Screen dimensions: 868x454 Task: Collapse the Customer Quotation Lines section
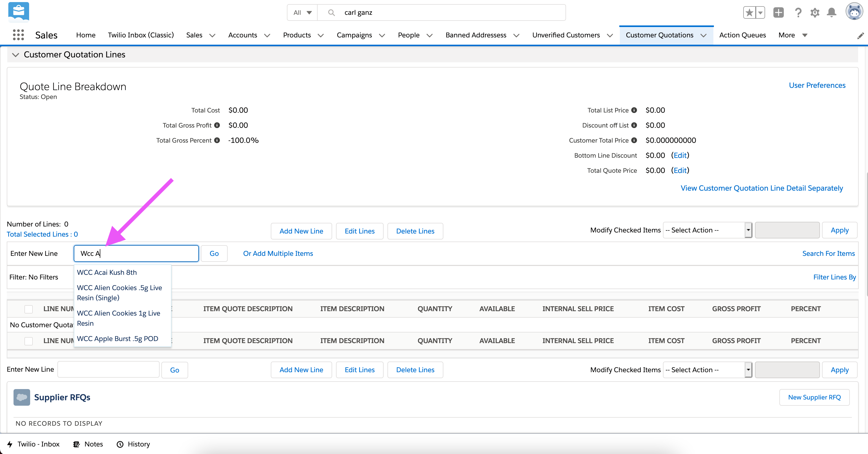coord(15,55)
